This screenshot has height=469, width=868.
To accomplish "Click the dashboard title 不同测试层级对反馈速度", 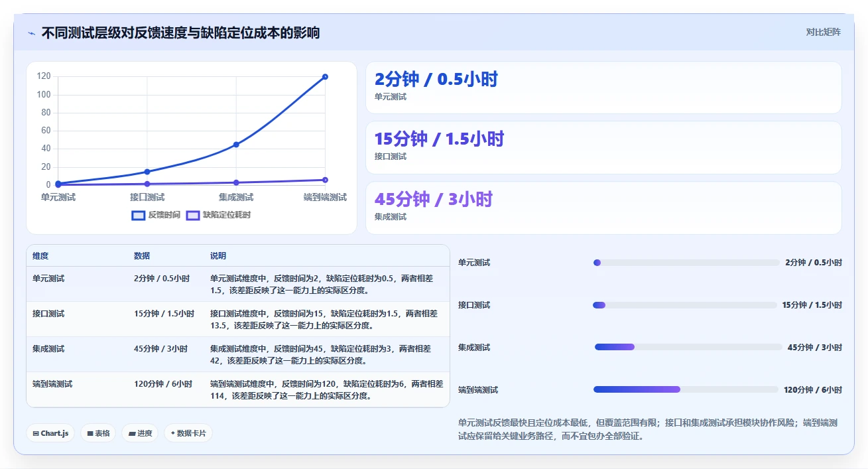I will tap(180, 33).
